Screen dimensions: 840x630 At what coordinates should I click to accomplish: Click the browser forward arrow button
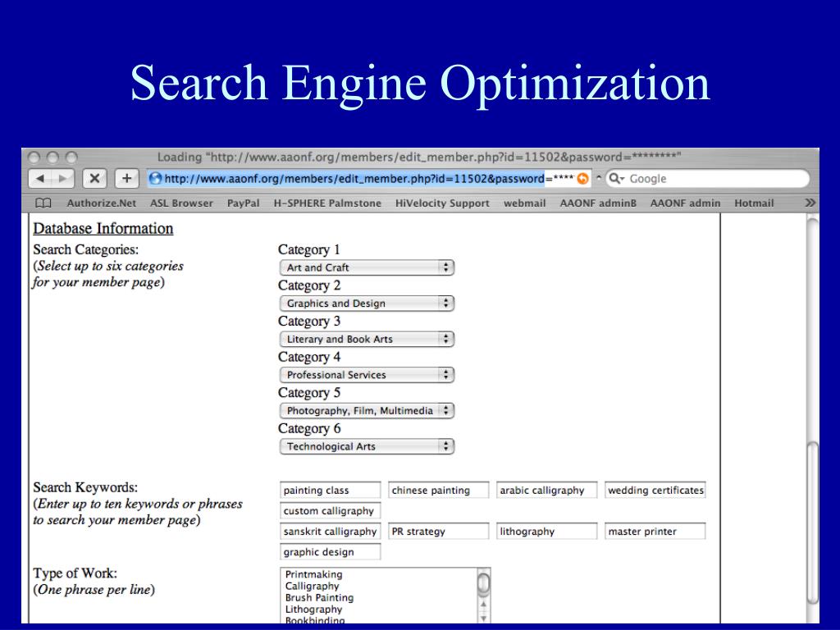[63, 178]
